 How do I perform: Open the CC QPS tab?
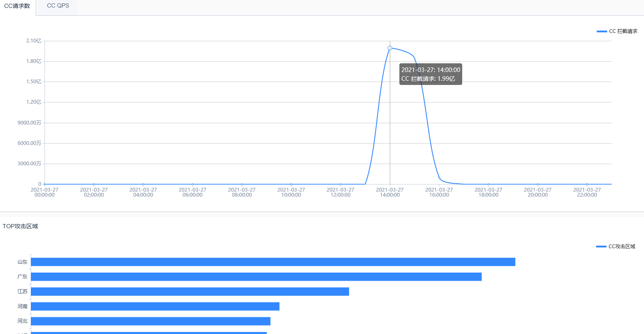58,6
